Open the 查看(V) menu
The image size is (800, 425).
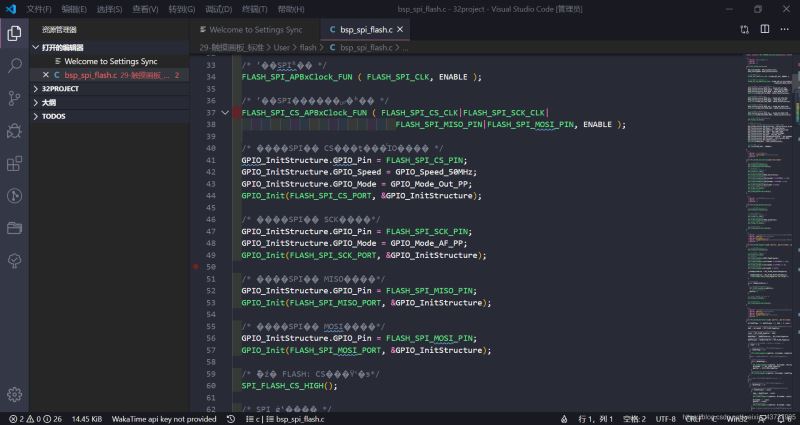point(145,9)
